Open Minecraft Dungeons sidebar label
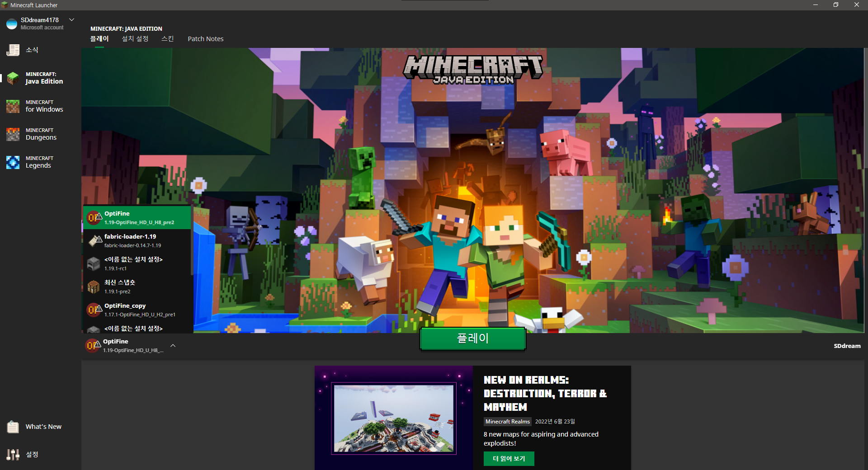The width and height of the screenshot is (868, 470). (x=41, y=134)
